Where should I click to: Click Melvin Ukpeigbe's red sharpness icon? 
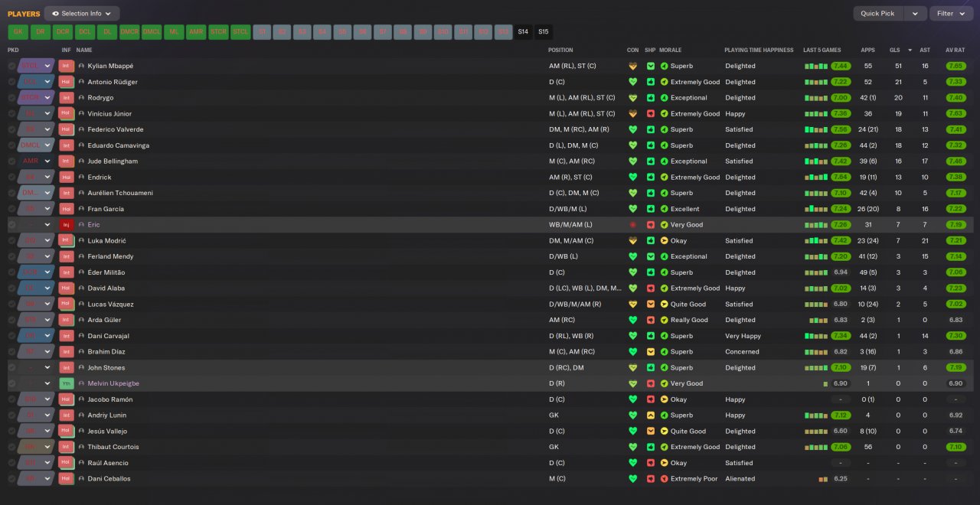651,383
